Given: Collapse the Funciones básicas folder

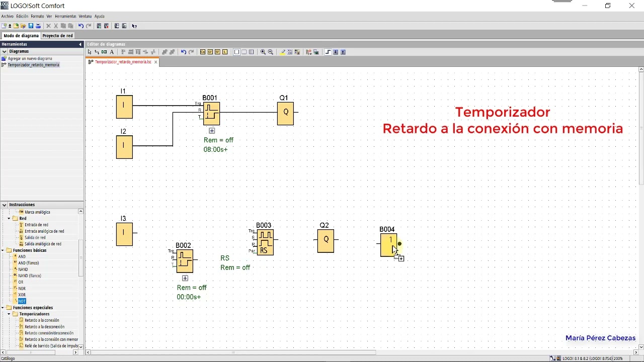Looking at the screenshot, I should pyautogui.click(x=3, y=250).
